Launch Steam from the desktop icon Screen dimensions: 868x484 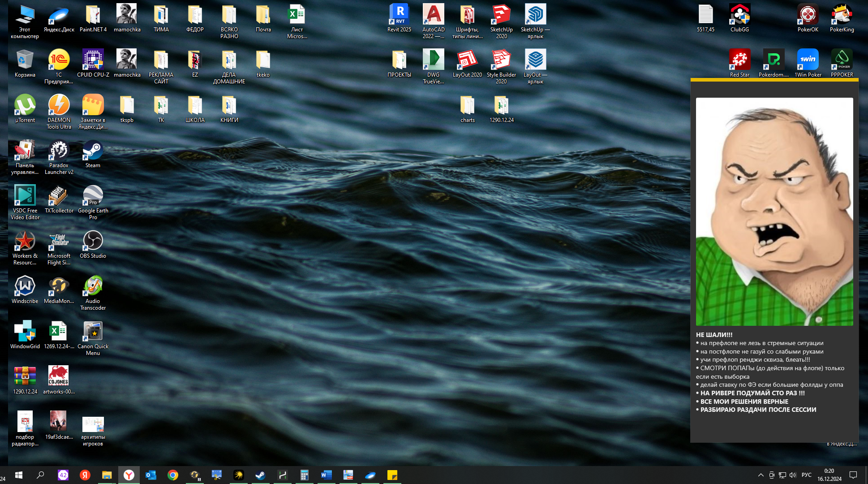(x=93, y=154)
